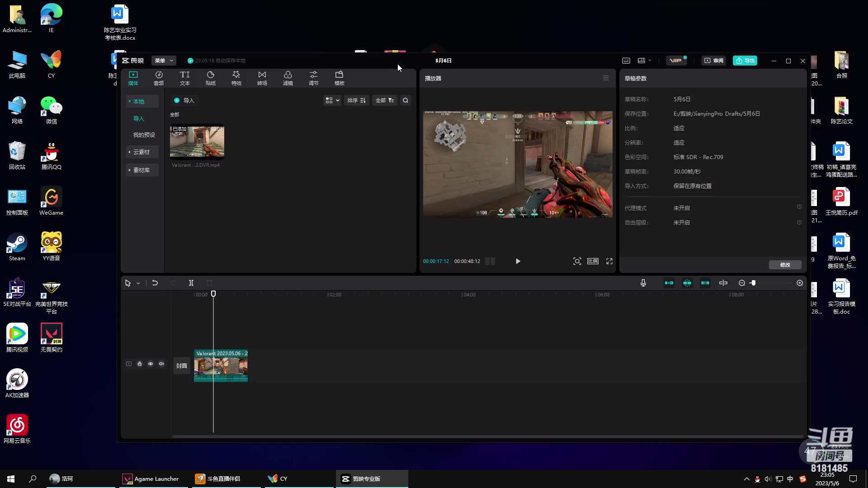Open the pointer tool mode dropdown

(x=138, y=283)
